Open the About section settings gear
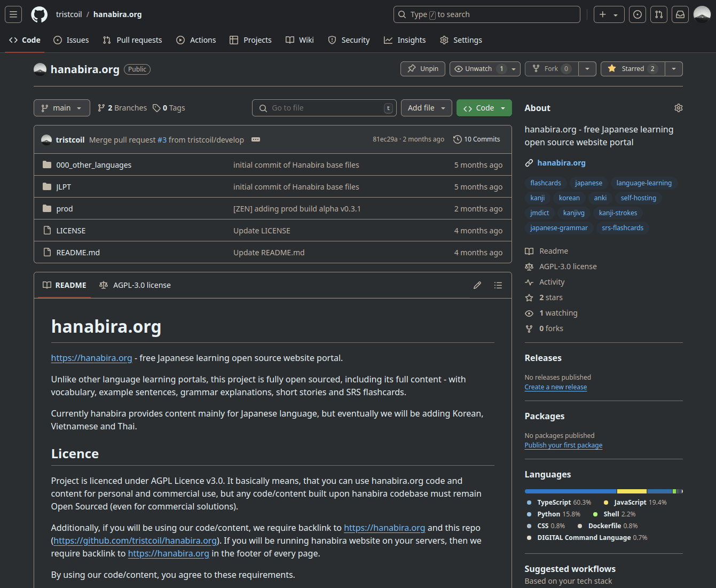The width and height of the screenshot is (716, 588). point(678,107)
